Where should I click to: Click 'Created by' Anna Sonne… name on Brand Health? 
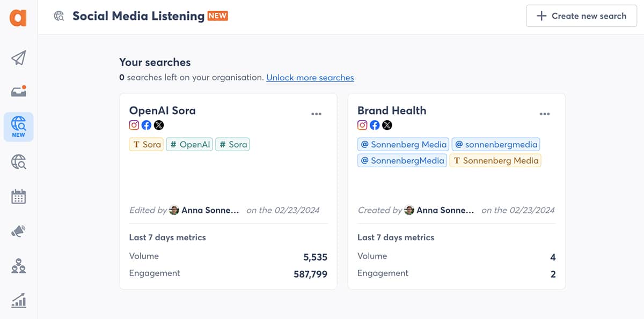point(445,210)
